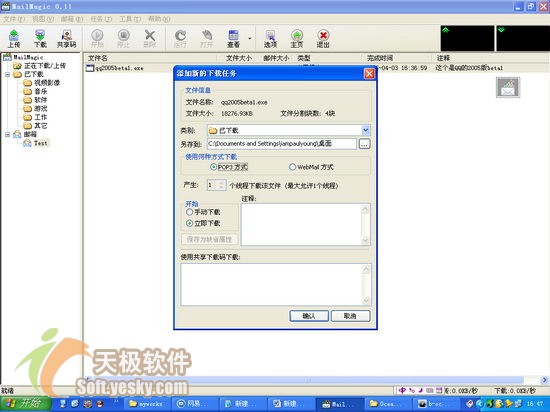550x412 pixels.
Task: Click the 运行 run toolbar icon
Action: (180, 39)
